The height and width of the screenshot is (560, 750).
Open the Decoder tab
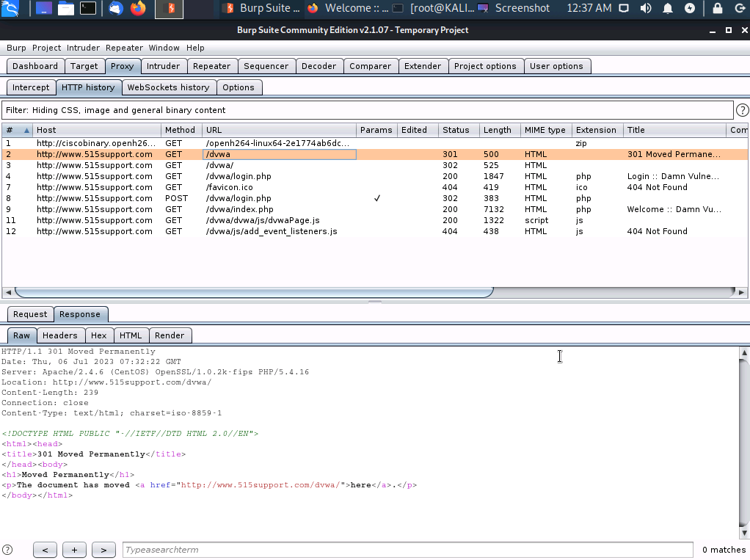pyautogui.click(x=319, y=65)
